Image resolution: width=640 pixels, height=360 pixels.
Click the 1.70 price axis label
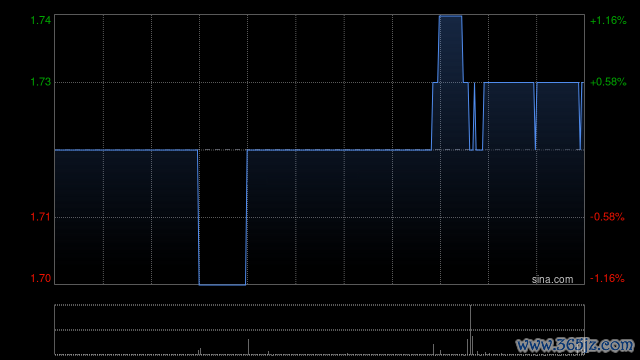pos(41,278)
